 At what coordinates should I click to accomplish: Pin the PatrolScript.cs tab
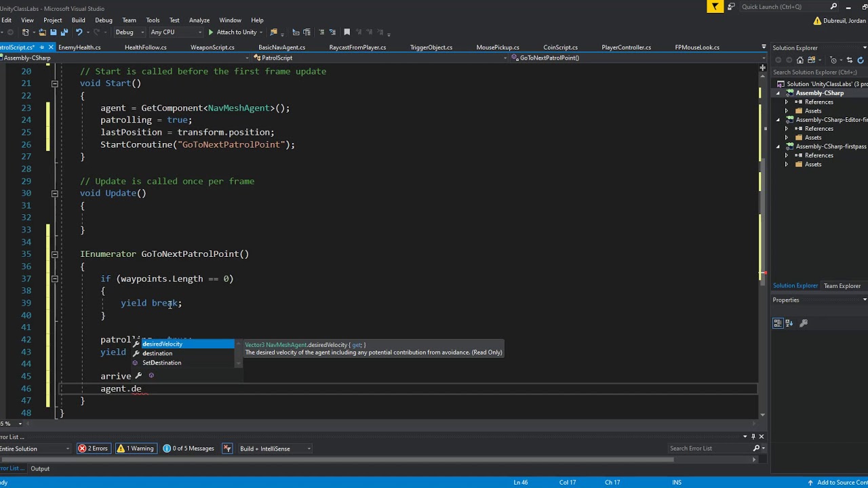42,47
